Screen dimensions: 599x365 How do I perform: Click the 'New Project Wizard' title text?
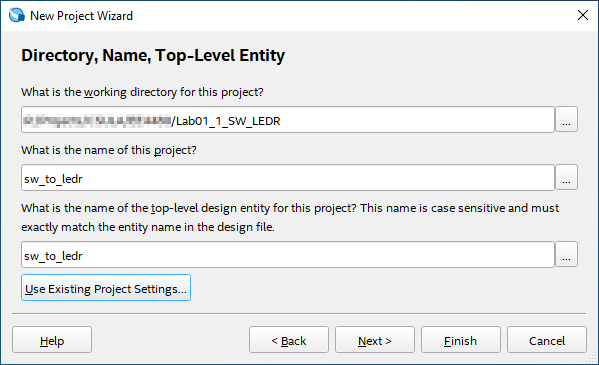pos(81,16)
